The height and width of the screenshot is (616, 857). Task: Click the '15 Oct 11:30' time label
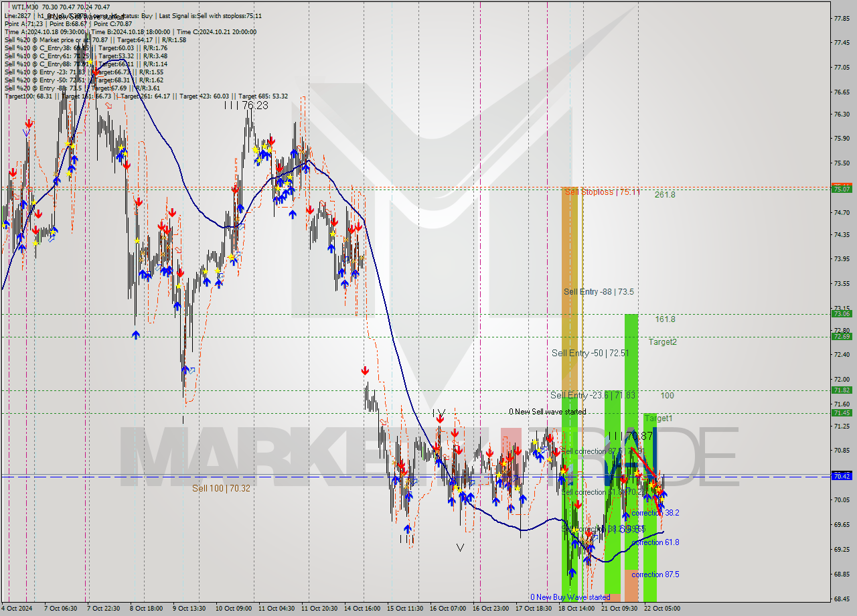(406, 609)
